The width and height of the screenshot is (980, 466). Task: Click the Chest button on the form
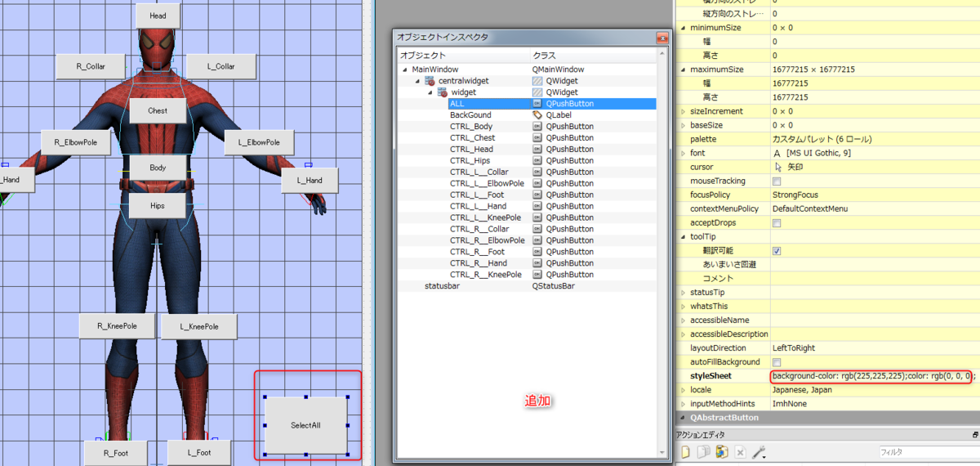click(158, 110)
